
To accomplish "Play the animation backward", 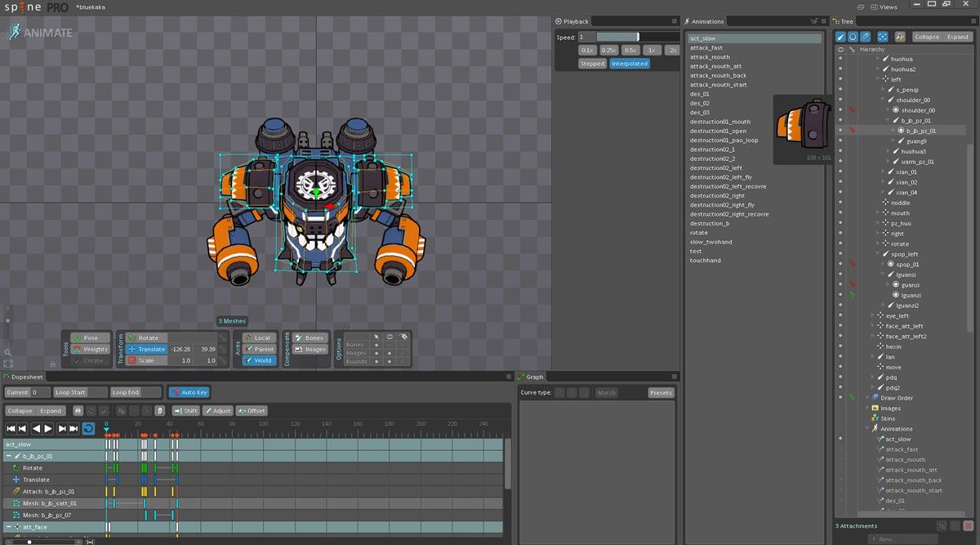I will (36, 428).
